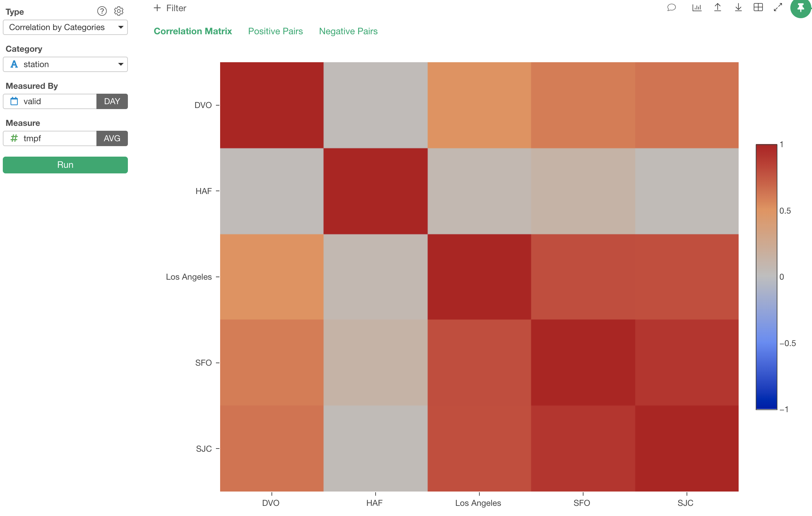Open the table grid view icon
This screenshot has height=516, width=812.
pyautogui.click(x=758, y=7)
